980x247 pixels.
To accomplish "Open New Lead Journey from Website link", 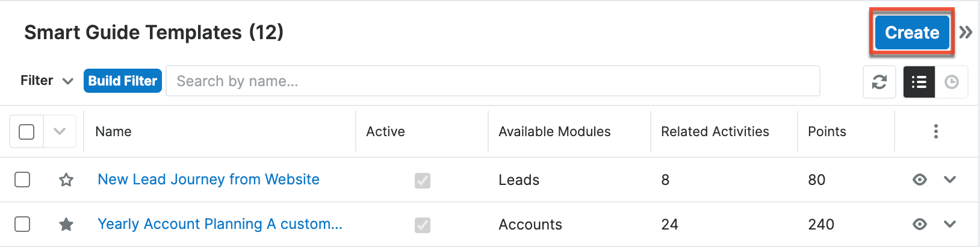I will [x=208, y=180].
